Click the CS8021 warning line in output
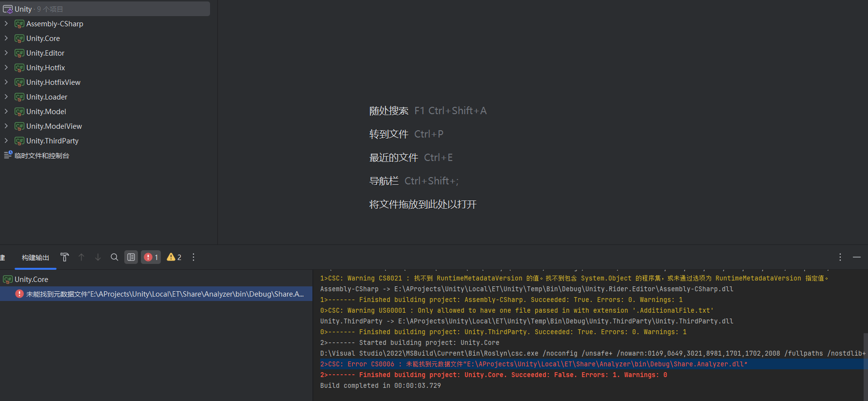 tap(575, 279)
